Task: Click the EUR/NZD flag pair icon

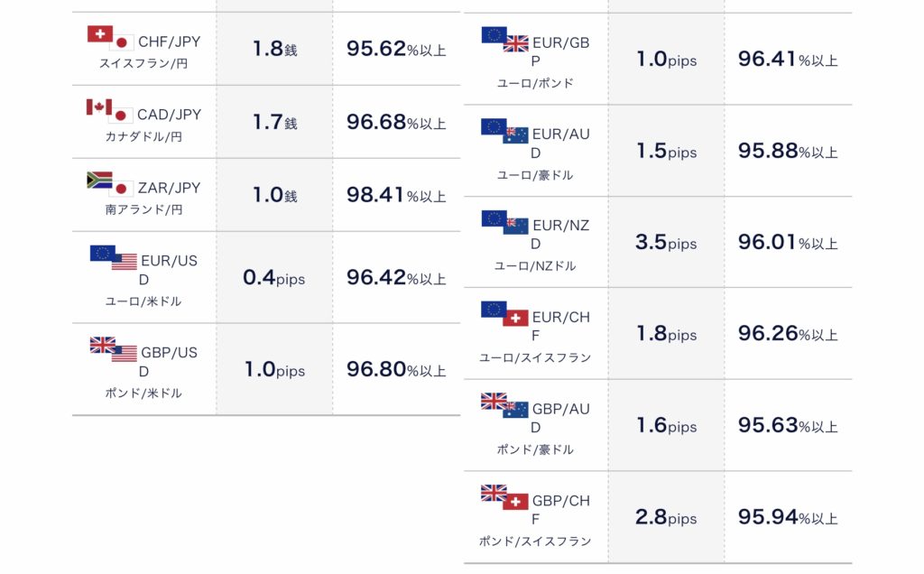Action: [x=505, y=222]
